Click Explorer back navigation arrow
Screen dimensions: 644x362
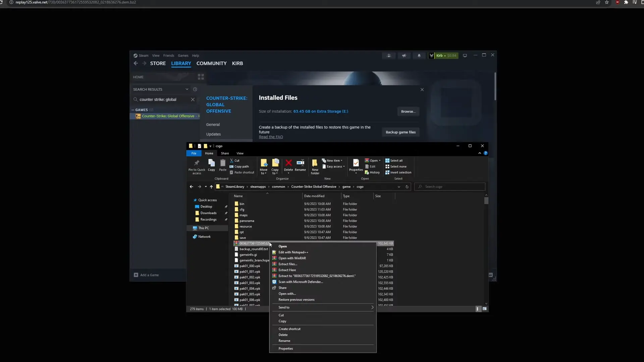[191, 187]
